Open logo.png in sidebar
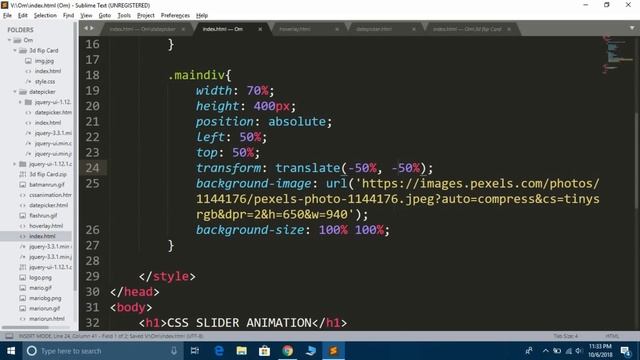Viewport: 640px width, 360px height. tap(40, 278)
